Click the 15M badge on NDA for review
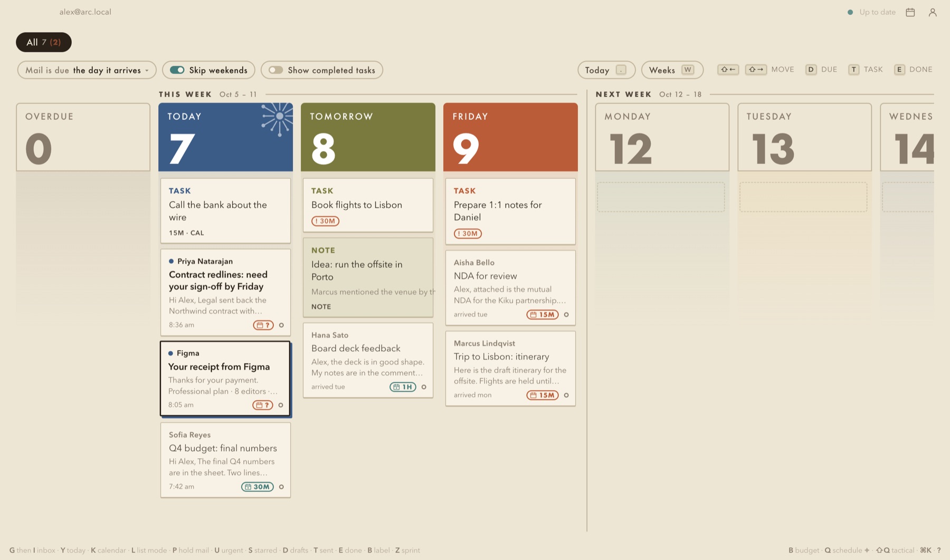The image size is (950, 560). click(x=543, y=315)
